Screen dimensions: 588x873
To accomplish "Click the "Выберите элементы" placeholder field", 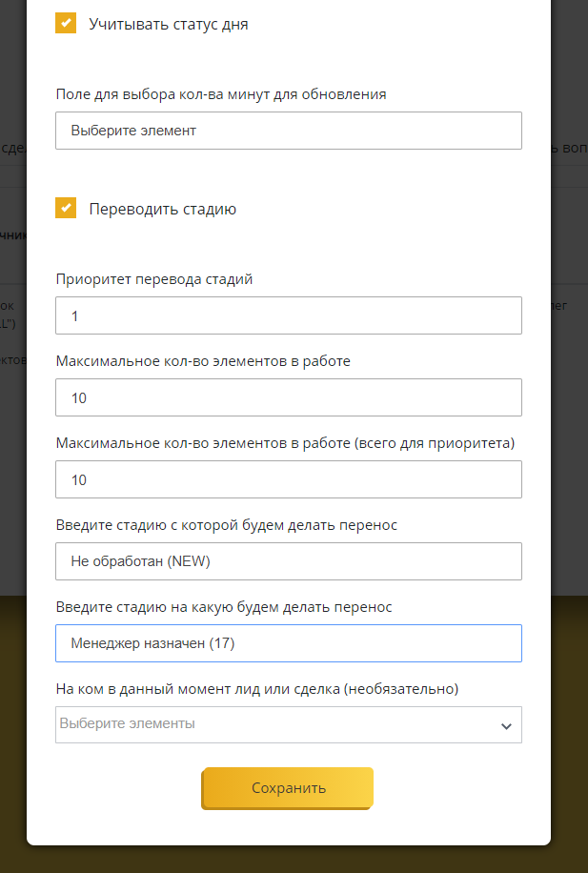I will click(x=267, y=724).
